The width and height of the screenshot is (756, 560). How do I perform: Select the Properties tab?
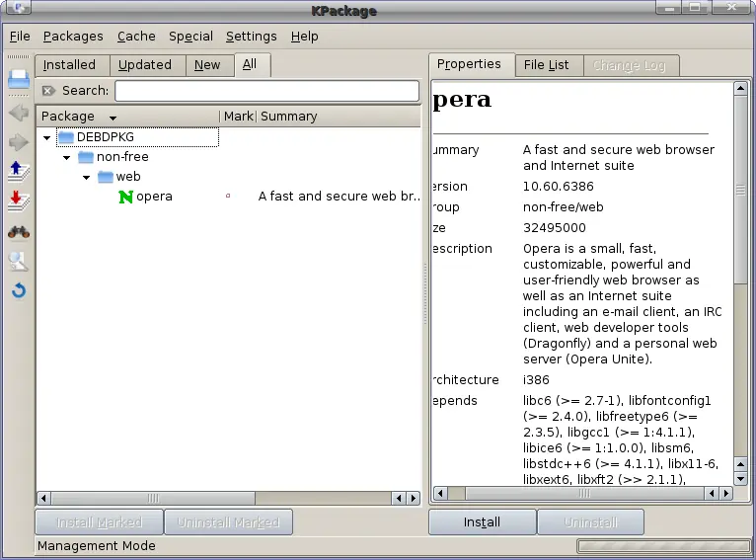[472, 64]
